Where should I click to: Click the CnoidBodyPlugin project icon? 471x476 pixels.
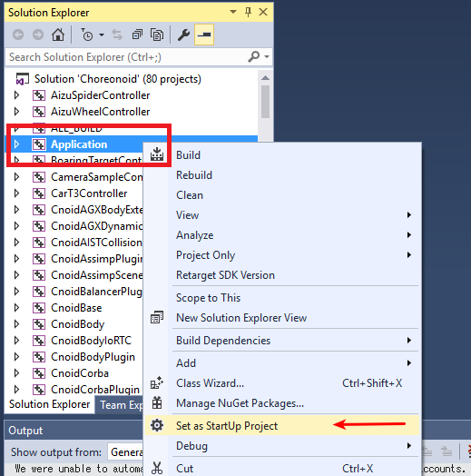point(39,357)
